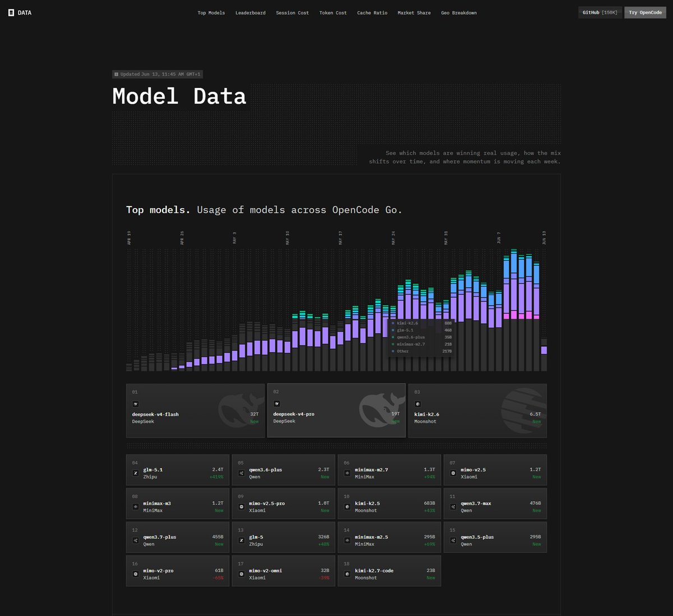
Task: Click the Zhipu icon beside glm-5
Action: point(241,540)
